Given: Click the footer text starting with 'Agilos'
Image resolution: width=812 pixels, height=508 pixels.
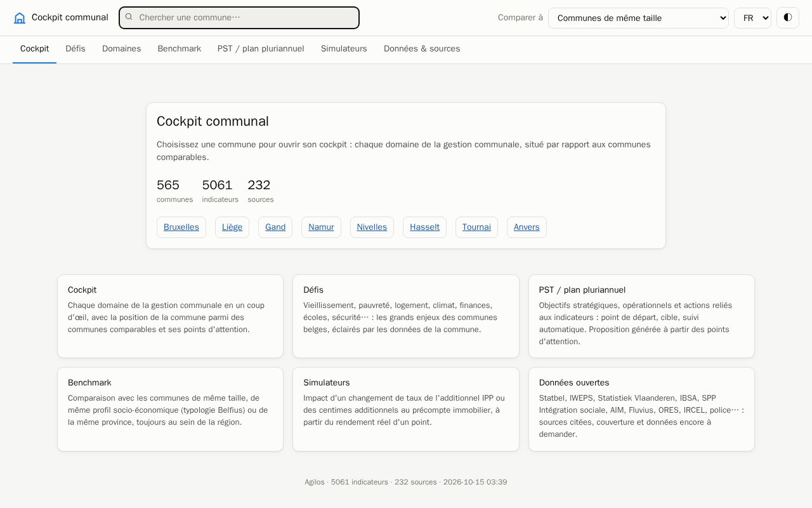Looking at the screenshot, I should tap(406, 482).
